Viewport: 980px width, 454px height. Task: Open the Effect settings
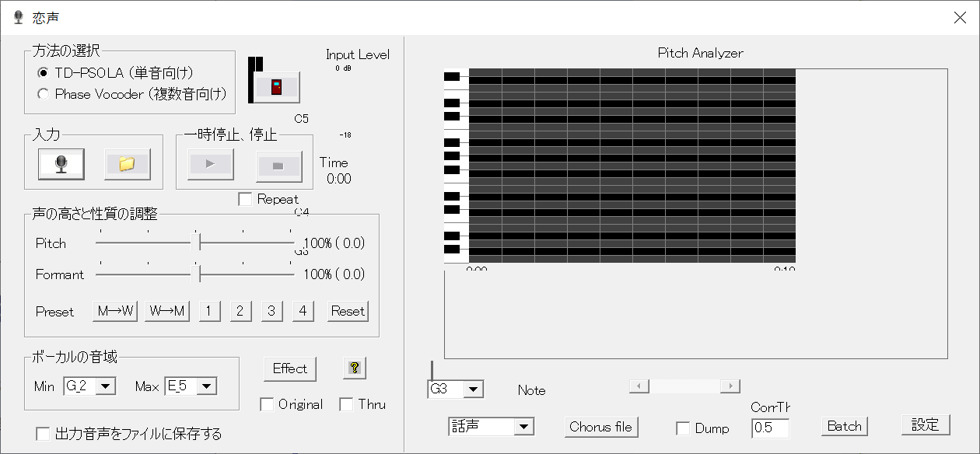(x=290, y=368)
